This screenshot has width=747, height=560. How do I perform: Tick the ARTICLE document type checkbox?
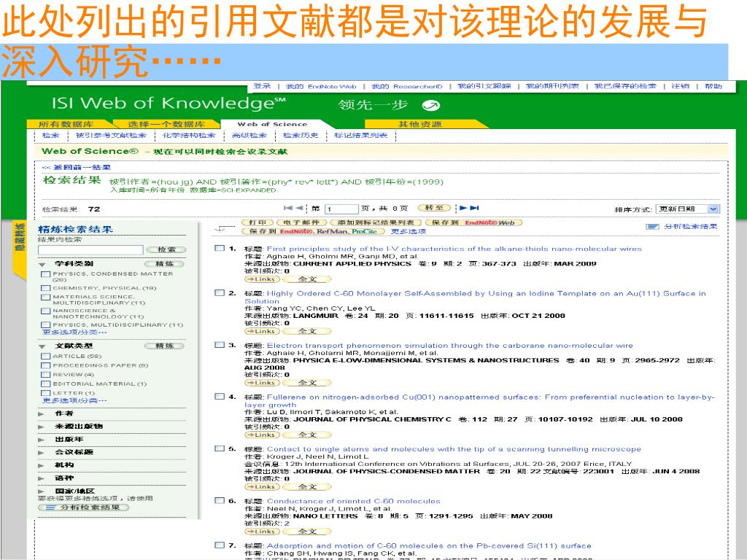point(46,357)
